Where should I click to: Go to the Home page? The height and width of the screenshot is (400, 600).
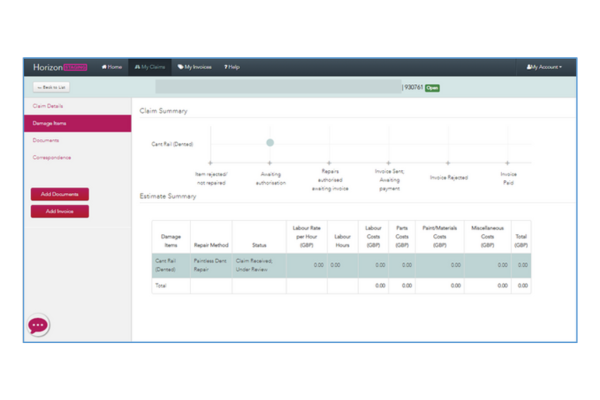112,67
